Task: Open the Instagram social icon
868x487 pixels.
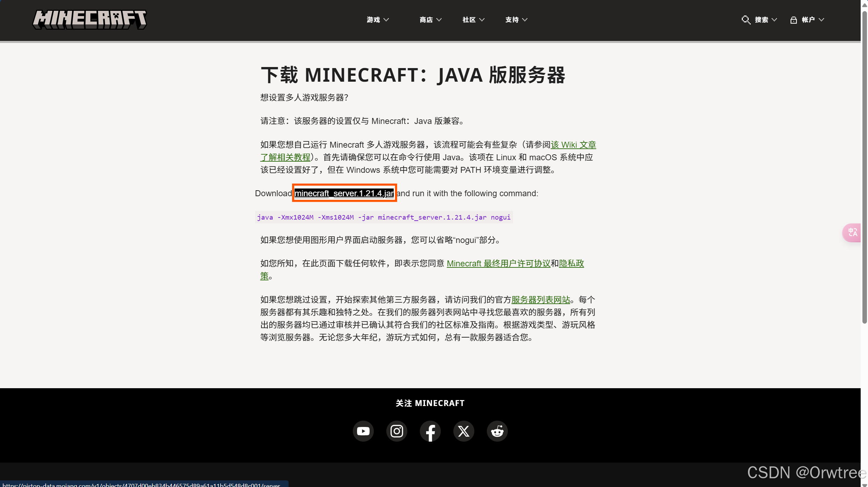Action: point(396,431)
